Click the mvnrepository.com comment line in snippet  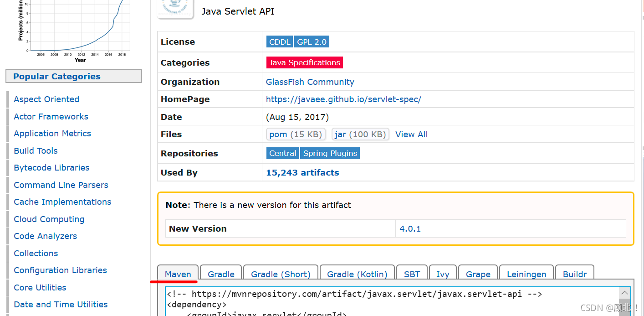pyautogui.click(x=354, y=294)
